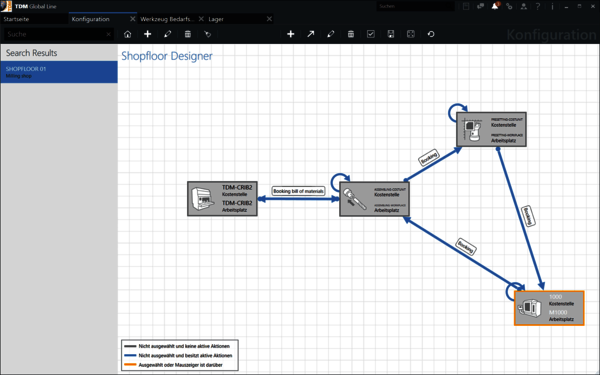Select the M1000 machine node
The height and width of the screenshot is (375, 600).
(x=549, y=308)
